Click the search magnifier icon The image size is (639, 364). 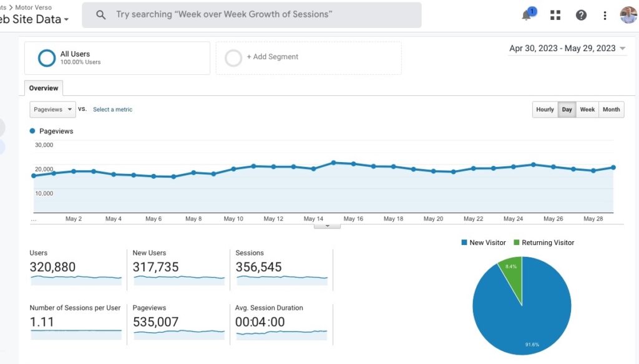point(100,15)
